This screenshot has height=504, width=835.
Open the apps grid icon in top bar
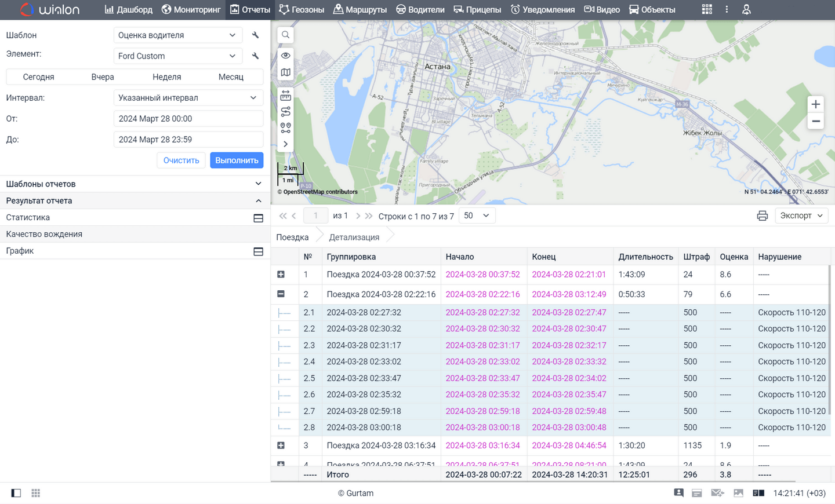[706, 9]
